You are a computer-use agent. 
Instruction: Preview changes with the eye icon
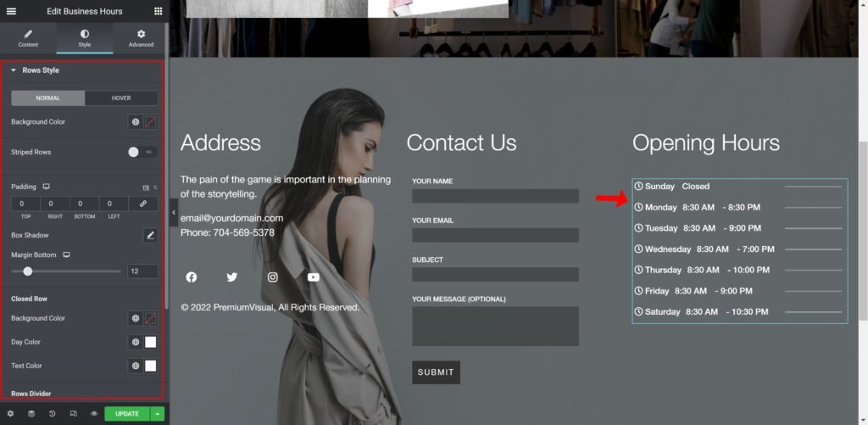[94, 413]
